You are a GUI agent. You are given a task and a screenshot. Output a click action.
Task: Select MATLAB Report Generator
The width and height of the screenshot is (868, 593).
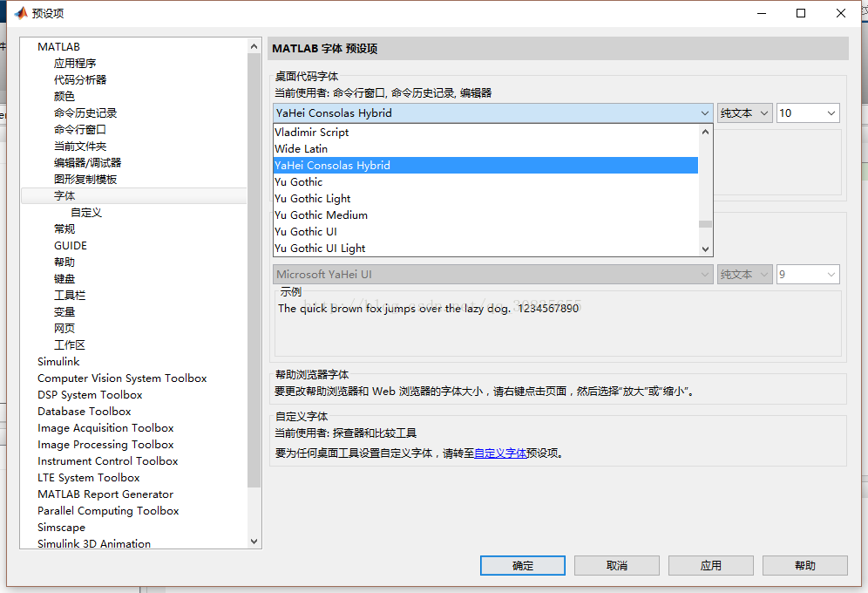(x=105, y=494)
